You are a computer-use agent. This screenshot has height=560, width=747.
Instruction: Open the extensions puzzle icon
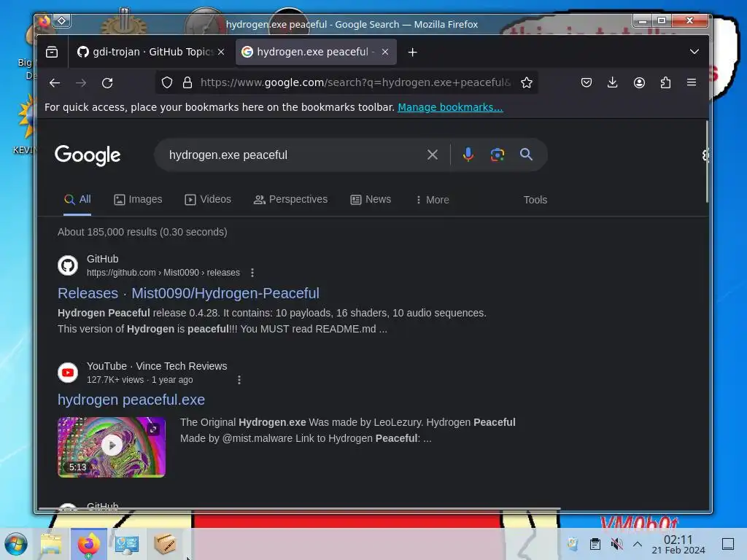pos(665,82)
